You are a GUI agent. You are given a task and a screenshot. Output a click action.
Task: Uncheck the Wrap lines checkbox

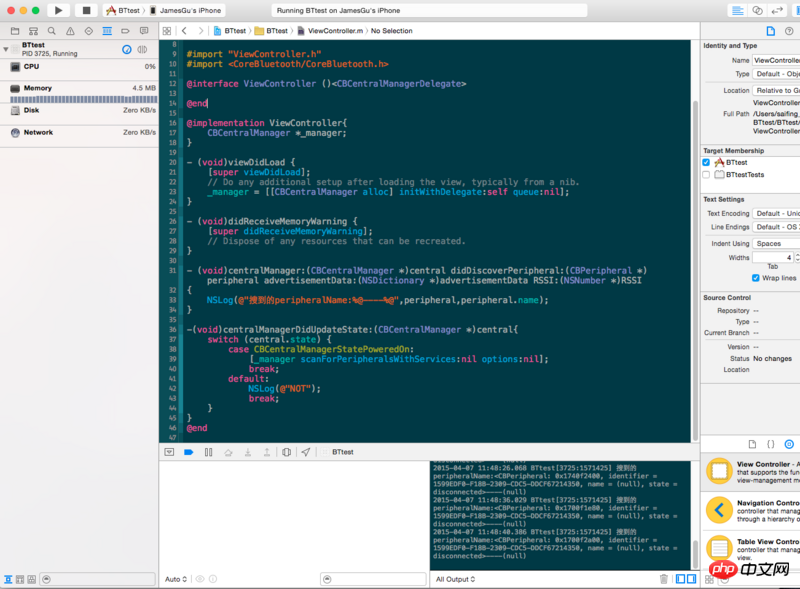click(x=756, y=278)
